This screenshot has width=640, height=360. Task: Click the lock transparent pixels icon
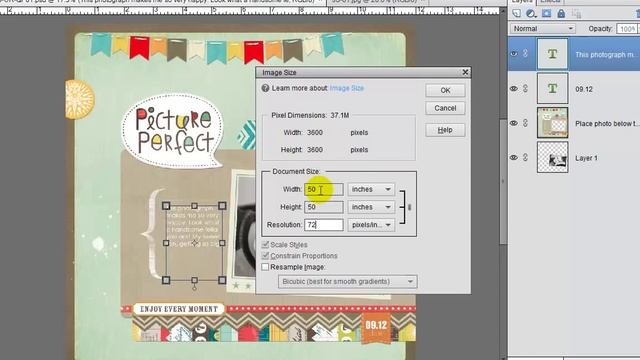(576, 14)
